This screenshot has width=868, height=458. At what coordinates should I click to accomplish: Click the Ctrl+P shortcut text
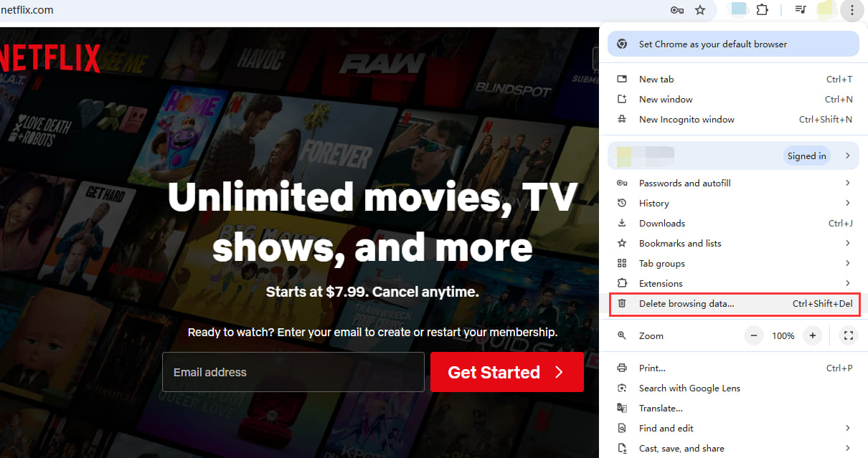[839, 368]
